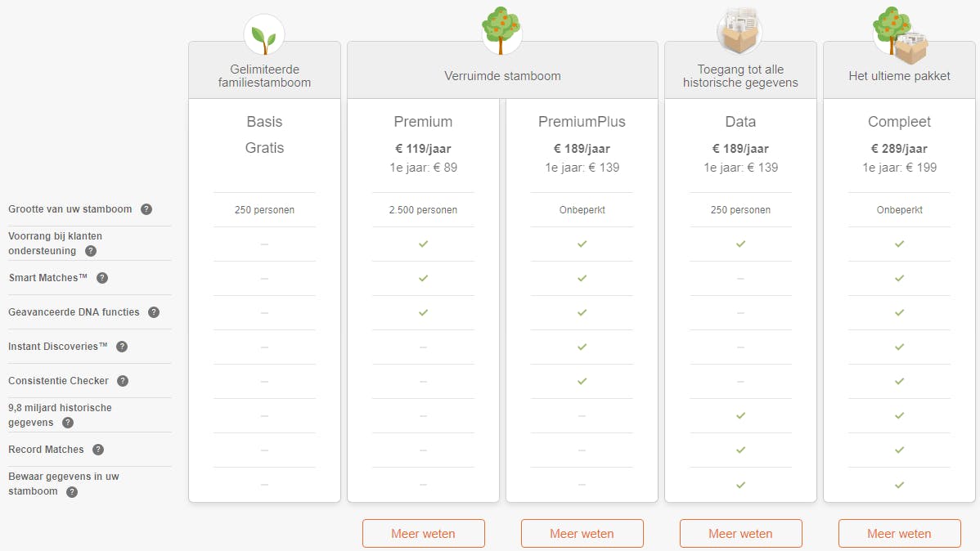The image size is (980, 551).
Task: Click the box icon above historische gegevens
Action: (739, 33)
